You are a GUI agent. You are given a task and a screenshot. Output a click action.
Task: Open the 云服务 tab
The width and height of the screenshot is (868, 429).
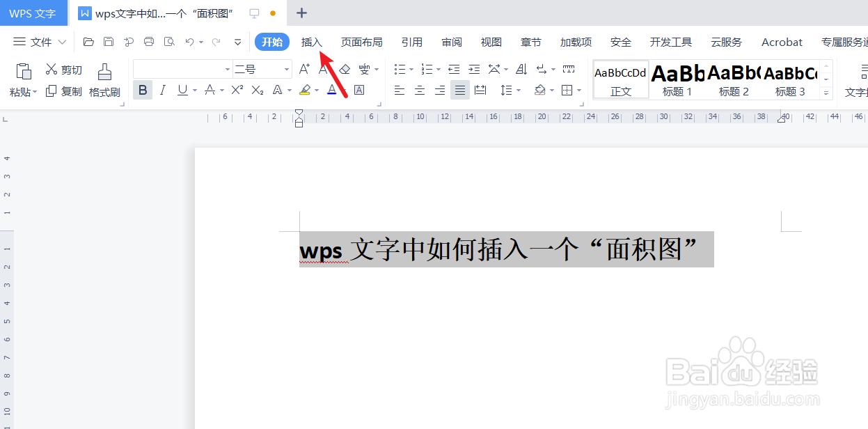726,42
